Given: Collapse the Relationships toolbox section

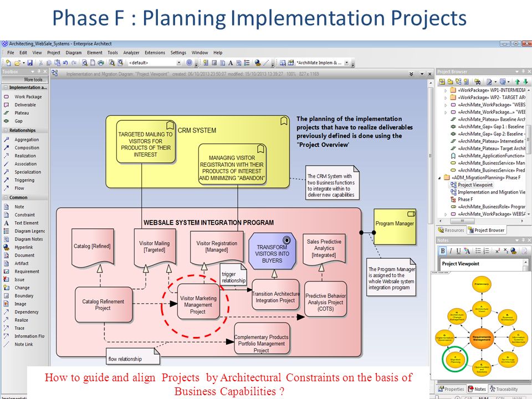Looking at the screenshot, I should [x=6, y=130].
